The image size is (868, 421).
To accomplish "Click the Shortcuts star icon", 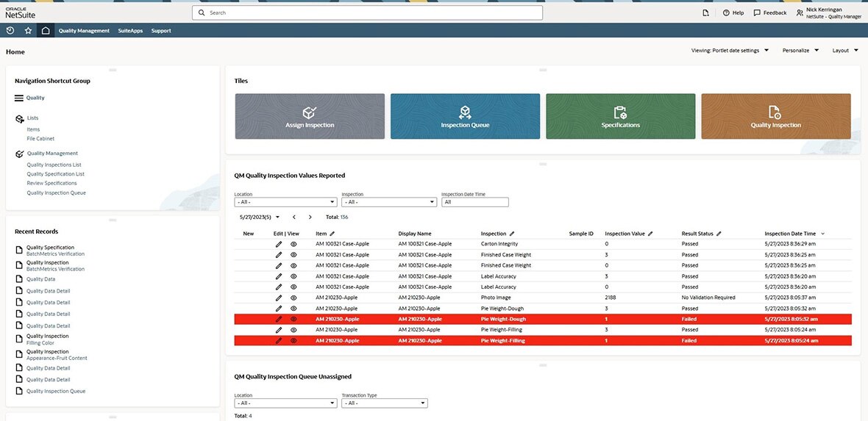I will [28, 30].
